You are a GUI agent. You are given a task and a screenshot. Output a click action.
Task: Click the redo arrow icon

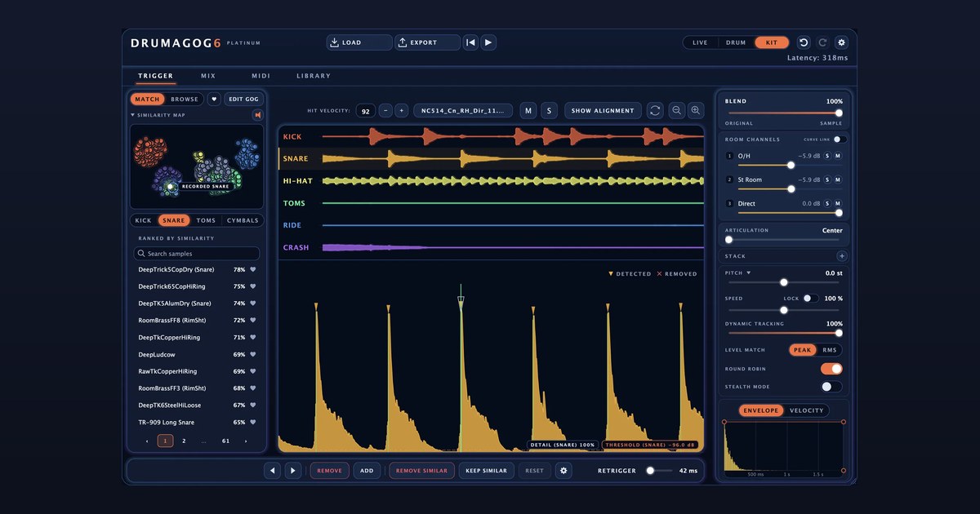pos(822,42)
